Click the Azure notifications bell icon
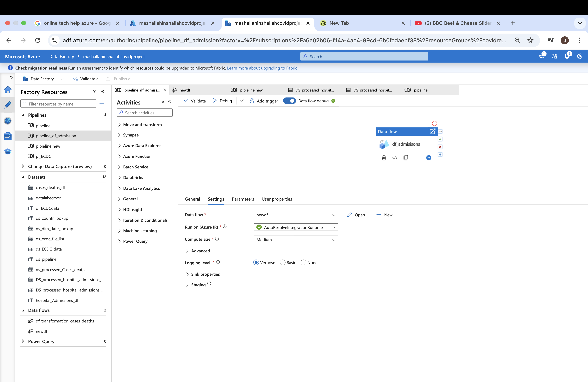588x382 pixels. point(567,56)
